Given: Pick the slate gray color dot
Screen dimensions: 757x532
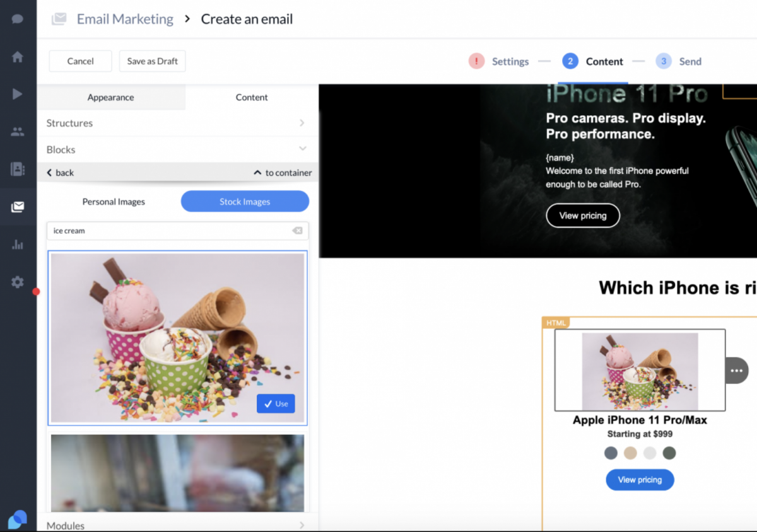Looking at the screenshot, I should [x=611, y=453].
